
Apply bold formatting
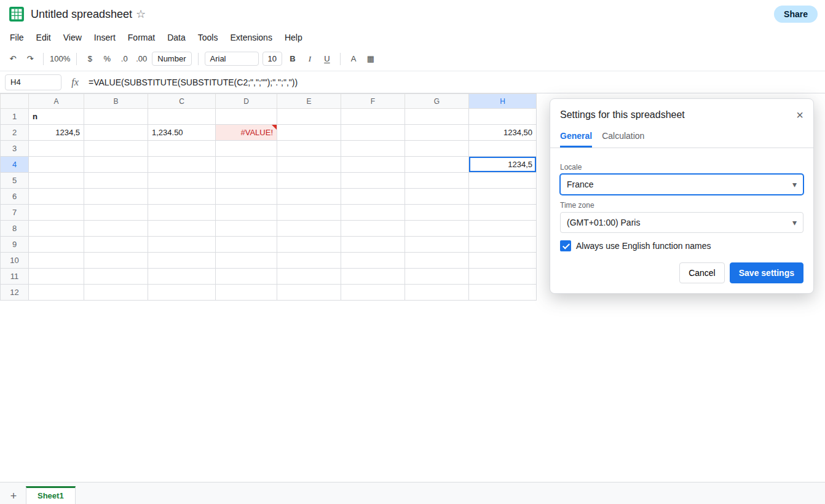tap(293, 59)
